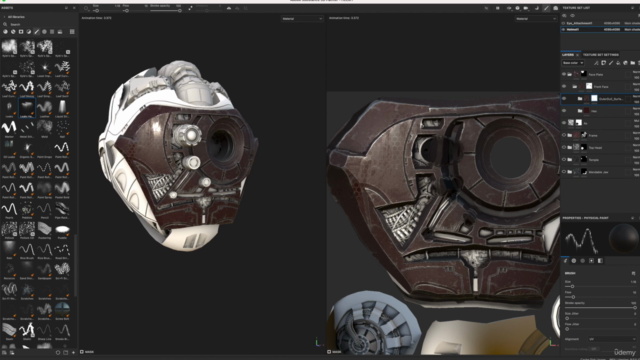Expand the Mandable Jaw folder
The image size is (640, 360).
click(570, 172)
